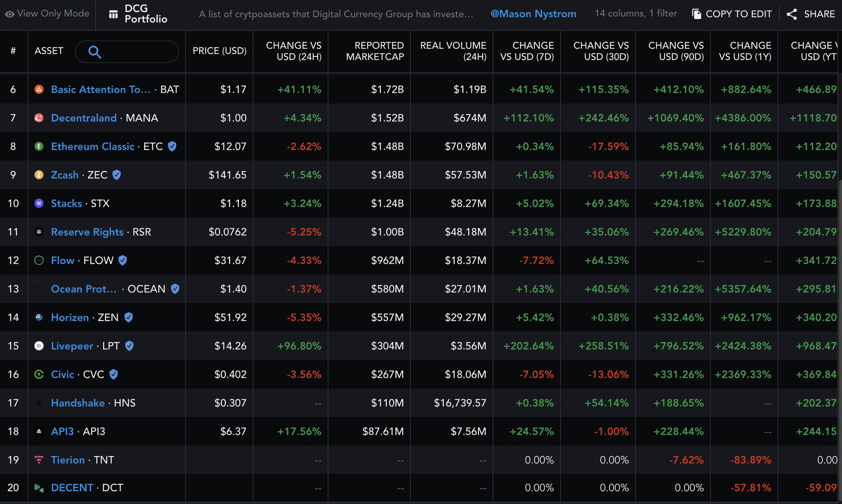Click Handshake real volume $16,739.57
842x504 pixels.
click(x=460, y=403)
